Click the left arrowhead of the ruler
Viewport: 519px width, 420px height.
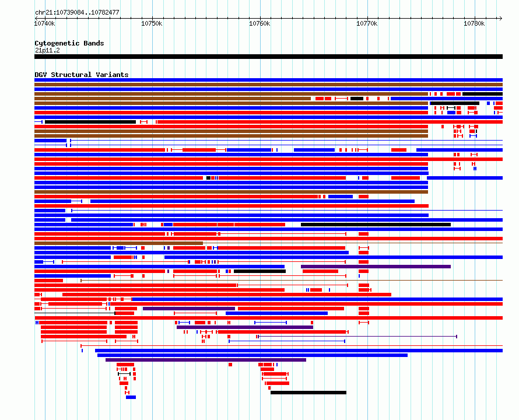[36, 18]
